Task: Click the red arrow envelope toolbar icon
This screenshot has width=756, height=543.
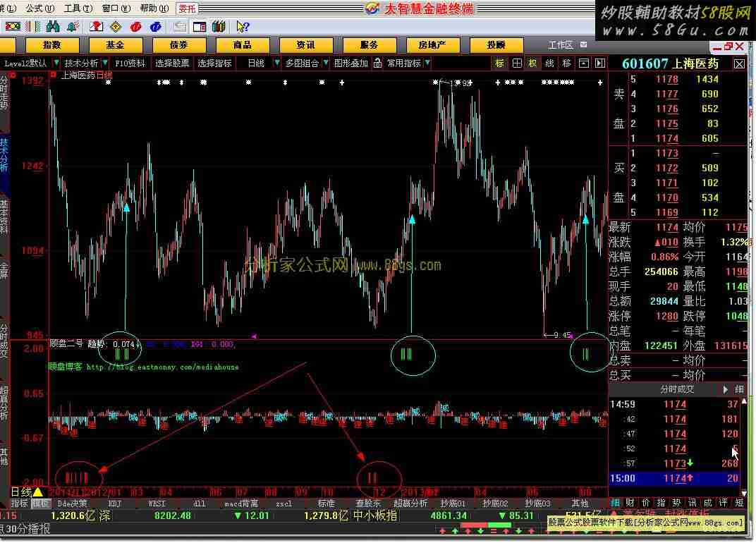Action: click(x=97, y=27)
